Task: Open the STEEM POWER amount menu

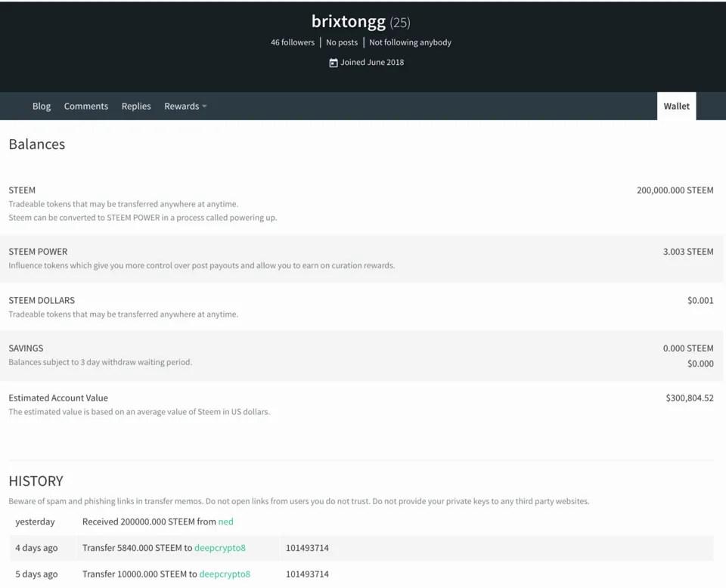Action: 688,252
